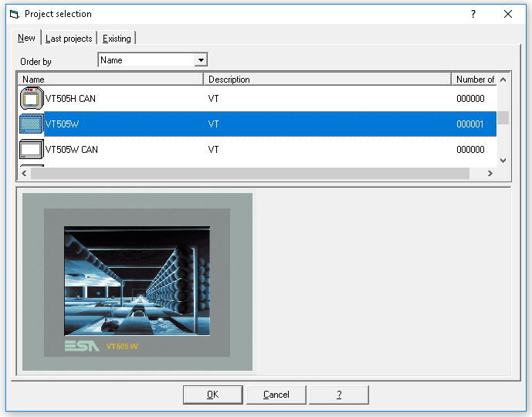Select the VT505W row name
This screenshot has width=532, height=417.
62,124
